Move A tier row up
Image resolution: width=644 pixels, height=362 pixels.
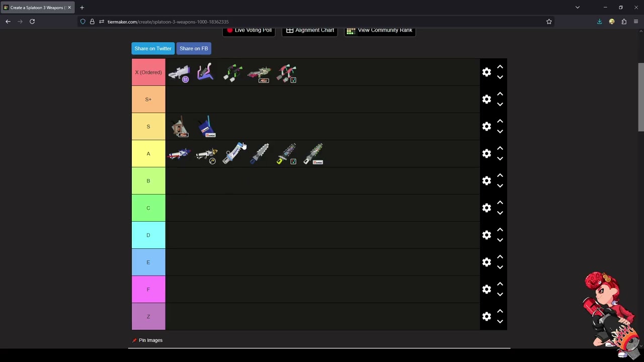(500, 148)
